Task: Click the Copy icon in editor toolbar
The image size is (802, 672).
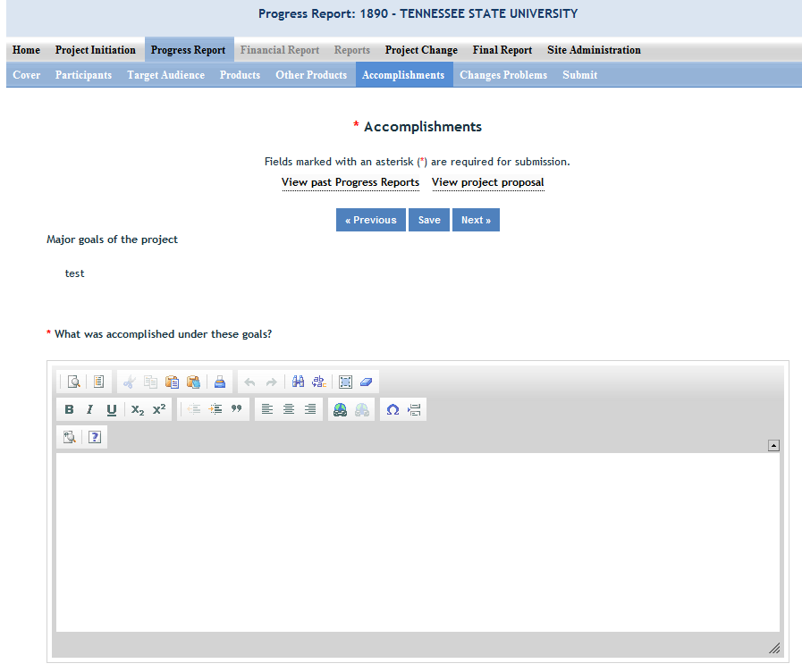Action: tap(150, 382)
